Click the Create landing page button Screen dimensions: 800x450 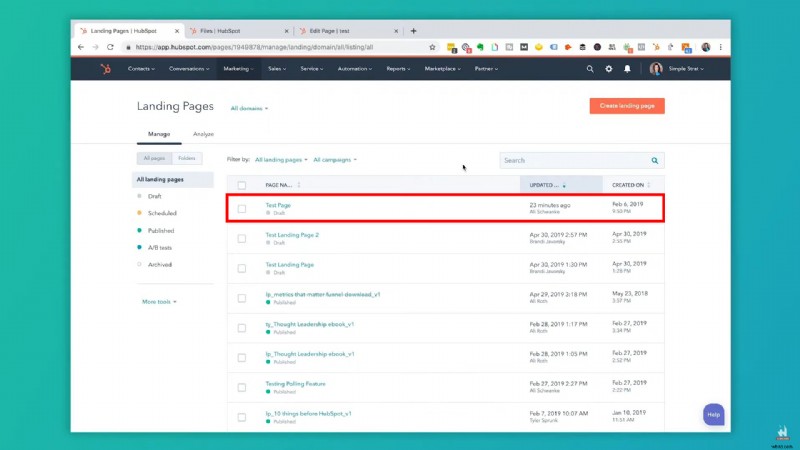[627, 106]
